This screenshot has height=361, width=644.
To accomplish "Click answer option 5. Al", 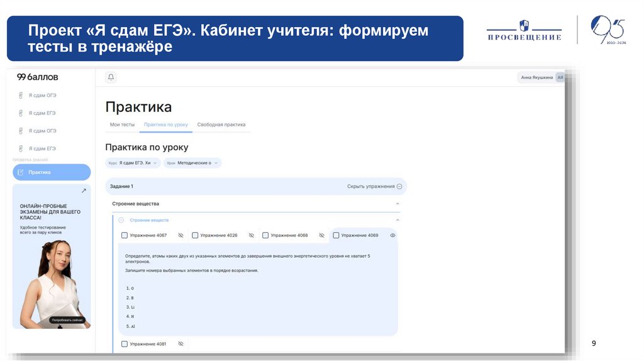I will point(130,326).
